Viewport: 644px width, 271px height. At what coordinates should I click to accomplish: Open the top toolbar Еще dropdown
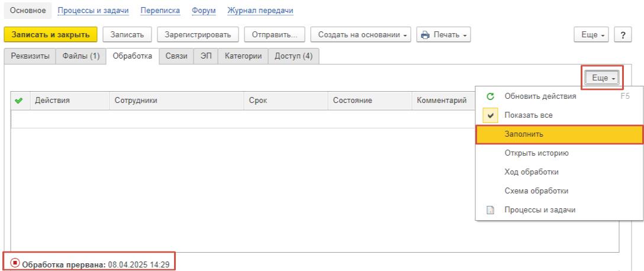point(591,35)
